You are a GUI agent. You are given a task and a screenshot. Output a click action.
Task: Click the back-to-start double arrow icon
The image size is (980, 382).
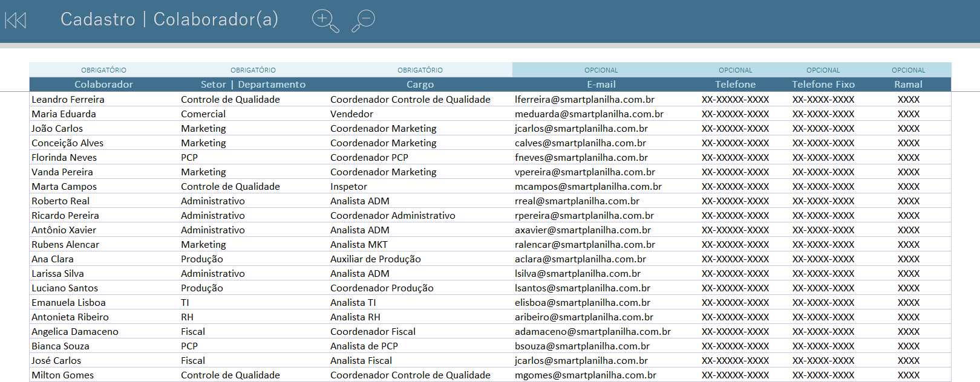[16, 21]
